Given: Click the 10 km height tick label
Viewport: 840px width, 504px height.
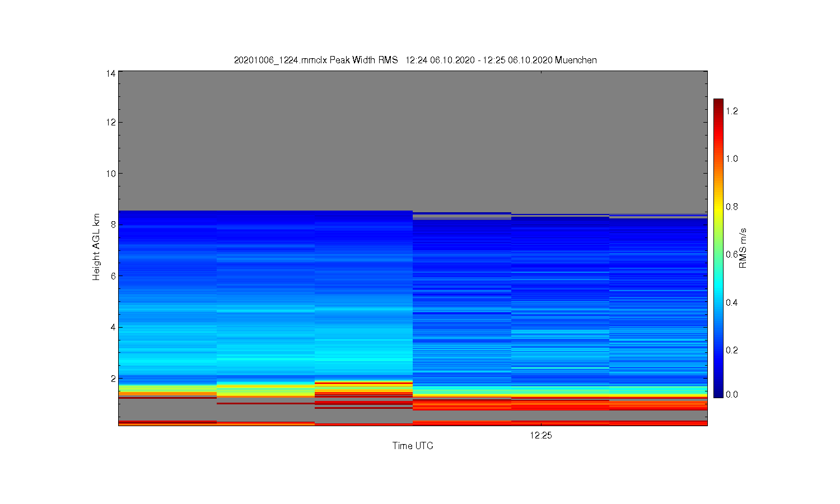Looking at the screenshot, I should click(x=111, y=174).
